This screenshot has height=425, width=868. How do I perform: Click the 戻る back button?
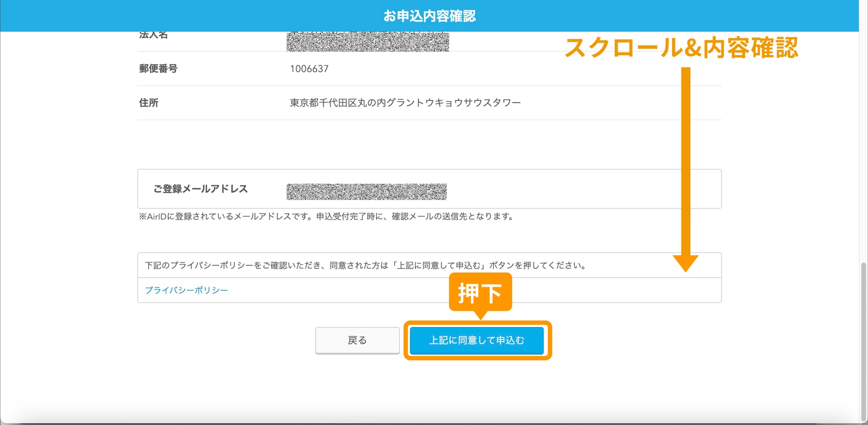coord(357,340)
